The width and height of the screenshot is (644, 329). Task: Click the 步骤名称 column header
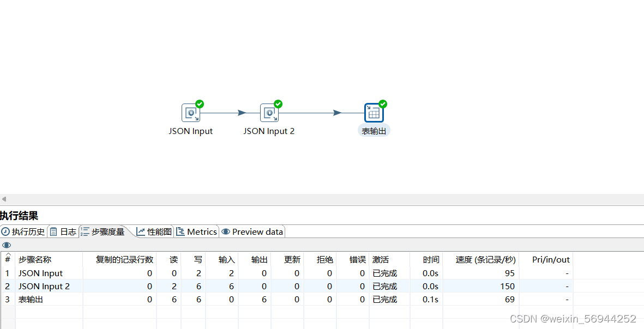click(35, 259)
